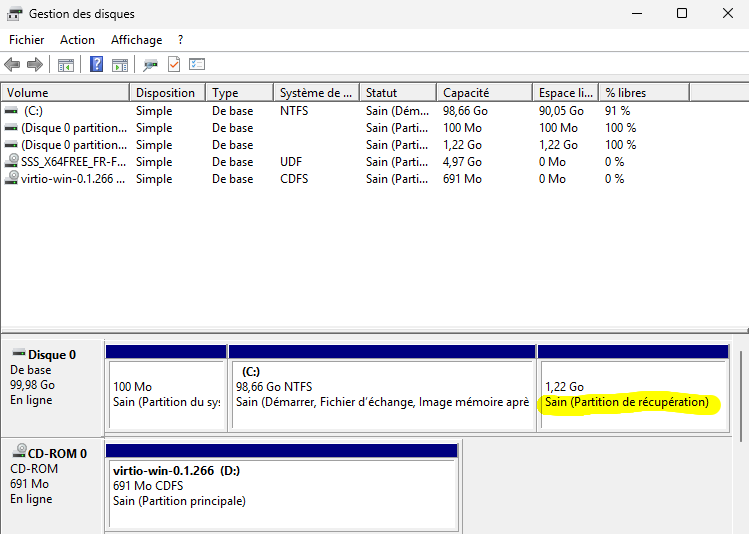This screenshot has width=749, height=534.
Task: Sort by the Volume column header
Action: 65,93
